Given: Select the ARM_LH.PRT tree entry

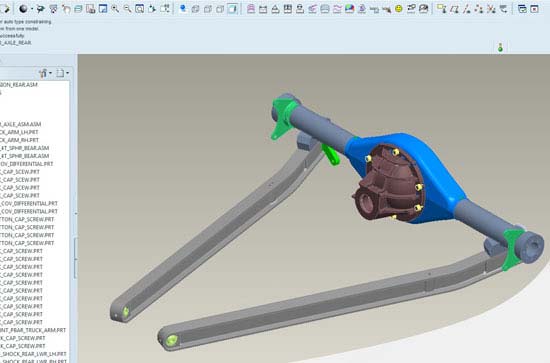Looking at the screenshot, I should click(19, 132).
